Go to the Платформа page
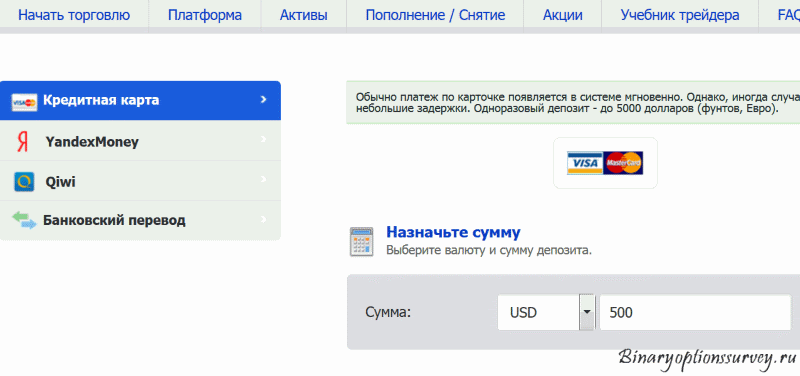Screen dimensions: 800x376 (205, 15)
